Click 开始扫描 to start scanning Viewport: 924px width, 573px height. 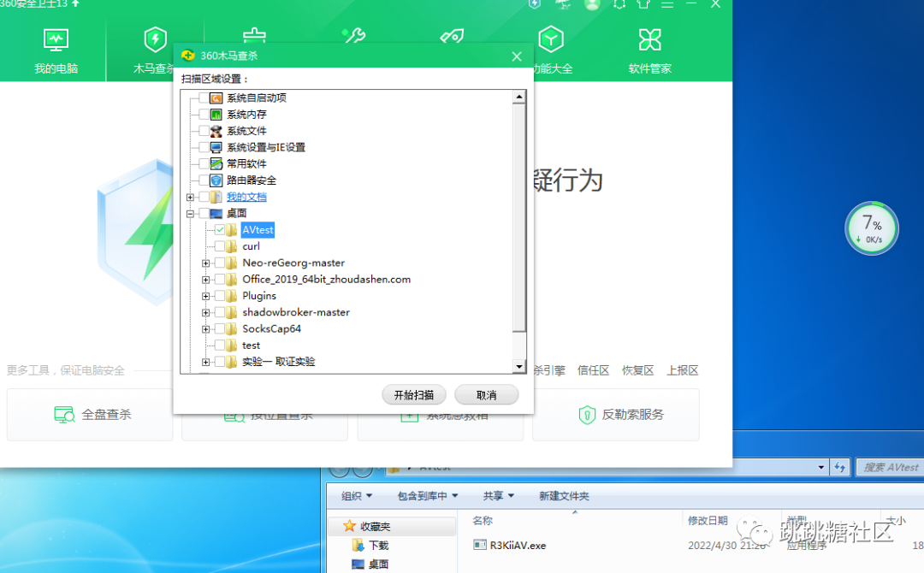point(414,394)
